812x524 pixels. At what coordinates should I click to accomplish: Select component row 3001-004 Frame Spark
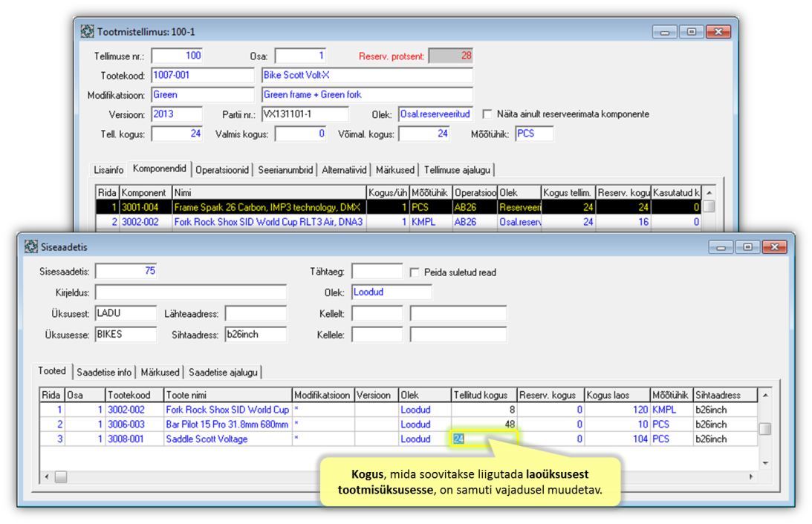(x=399, y=207)
